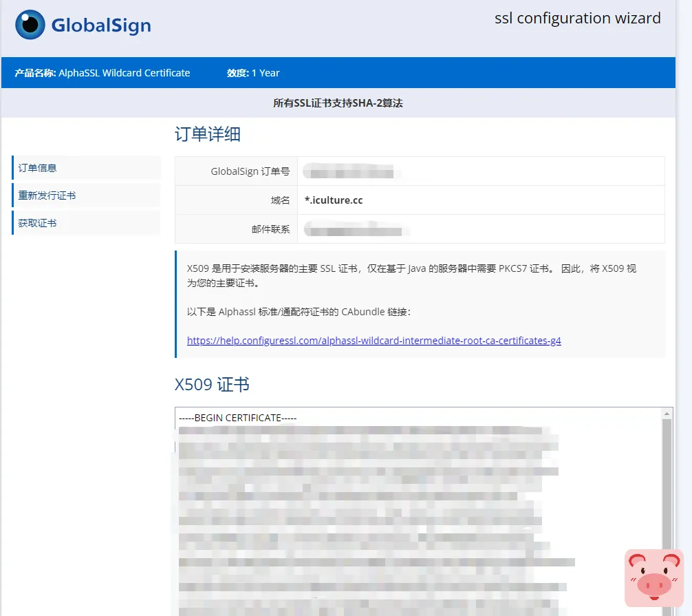Screen dimensions: 692x616
Task: Open the 订单信息 sidebar item
Action: (87, 168)
